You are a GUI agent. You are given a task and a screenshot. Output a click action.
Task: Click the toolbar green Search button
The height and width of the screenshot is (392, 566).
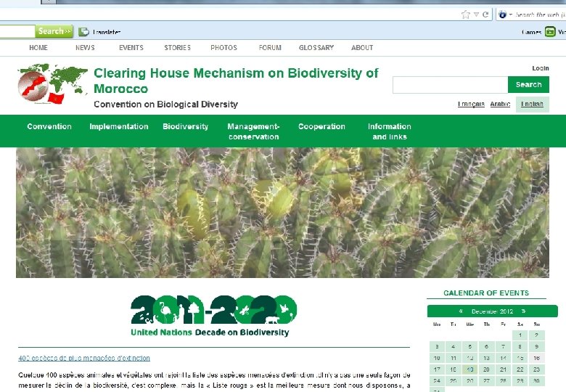point(54,31)
